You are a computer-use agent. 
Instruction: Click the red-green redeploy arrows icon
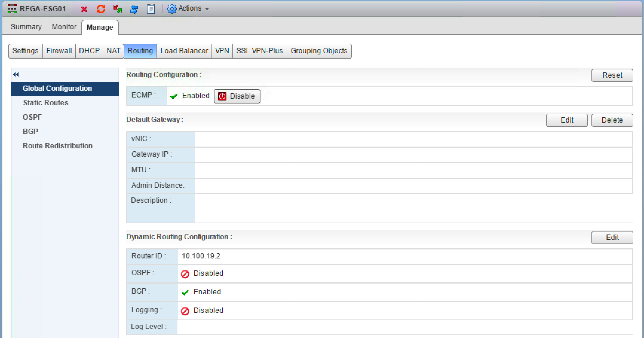click(x=117, y=9)
